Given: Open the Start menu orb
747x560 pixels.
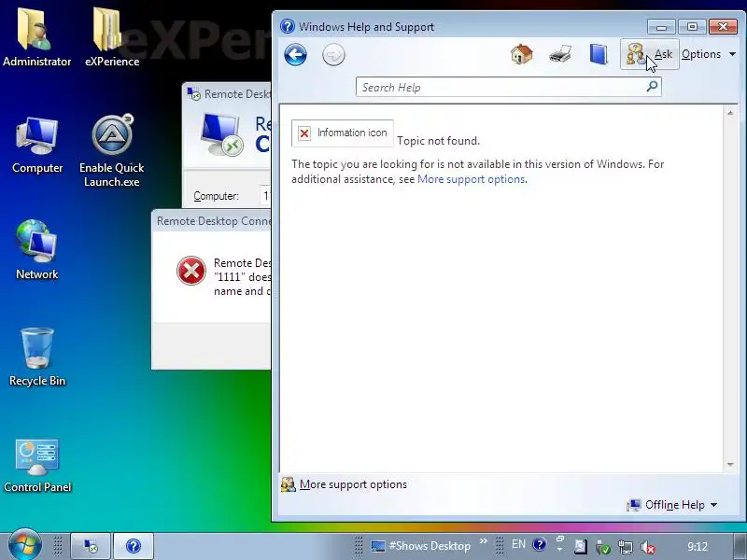Looking at the screenshot, I should 24,546.
